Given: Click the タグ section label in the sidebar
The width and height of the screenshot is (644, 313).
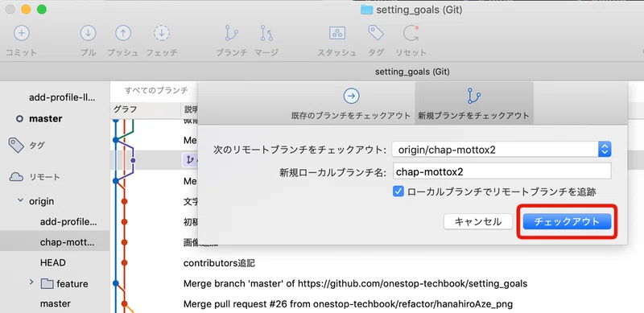Looking at the screenshot, I should [x=37, y=146].
